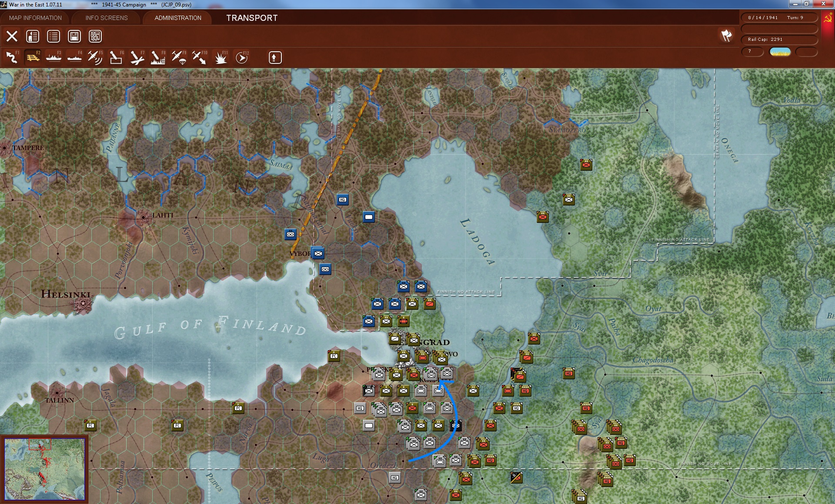Choose the F6 bomb unit mode icon
The width and height of the screenshot is (835, 504).
(x=116, y=57)
